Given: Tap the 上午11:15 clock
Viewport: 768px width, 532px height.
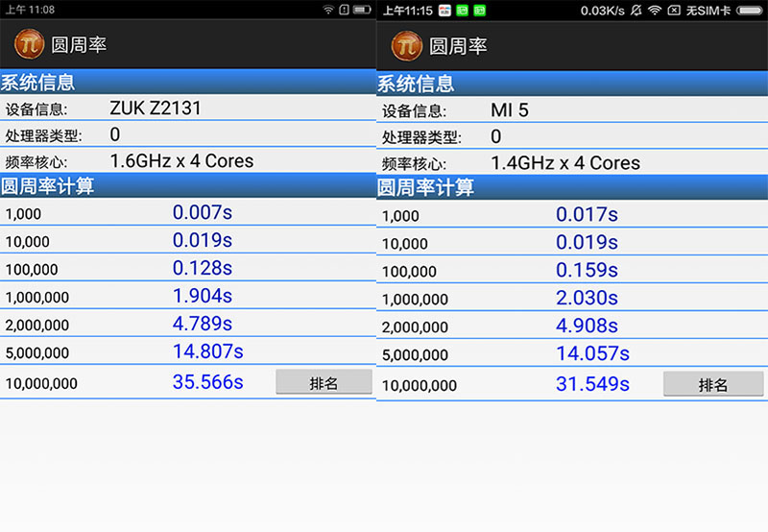Looking at the screenshot, I should (407, 11).
